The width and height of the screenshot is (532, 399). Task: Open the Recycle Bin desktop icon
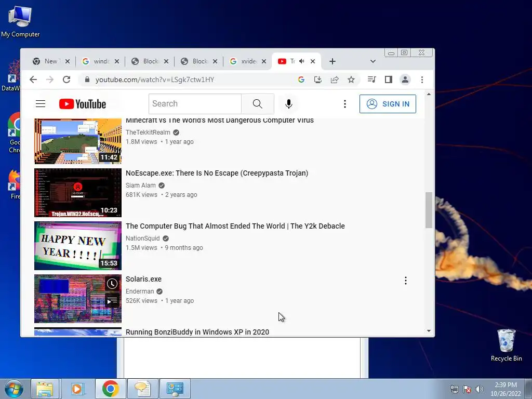click(x=506, y=345)
